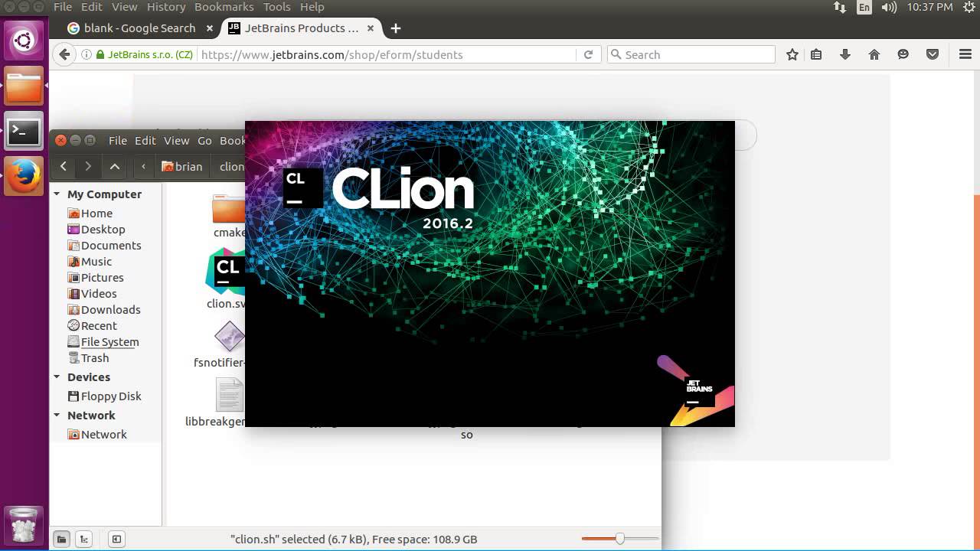980x551 pixels.
Task: Show the places sidebar view button
Action: (61, 539)
